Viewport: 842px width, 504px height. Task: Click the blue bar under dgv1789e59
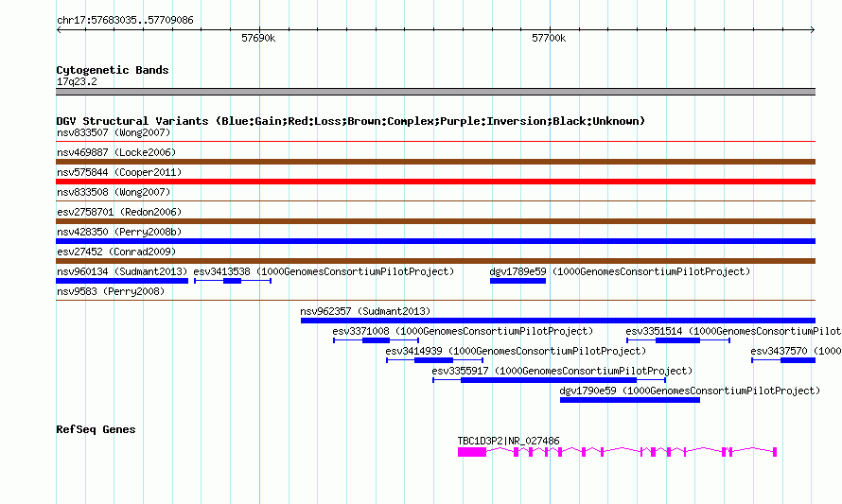(517, 281)
